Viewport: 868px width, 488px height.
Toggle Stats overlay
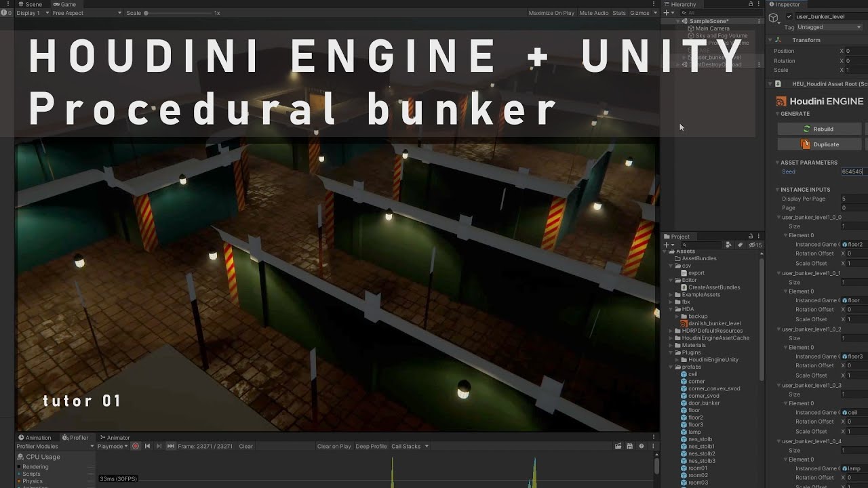(619, 13)
